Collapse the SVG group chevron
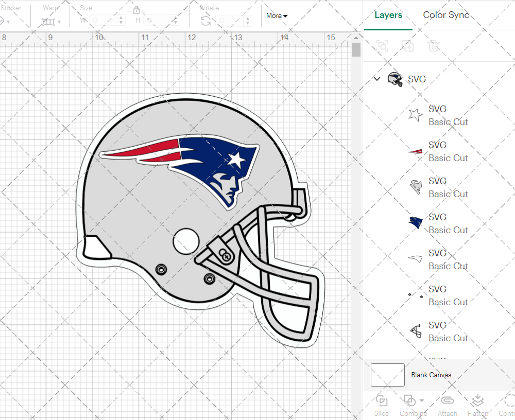515x420 pixels. 377,79
